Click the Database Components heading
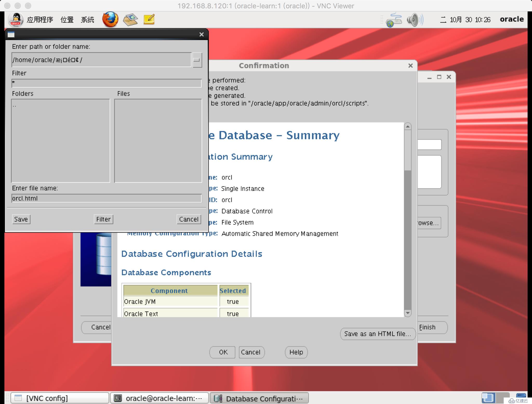This screenshot has height=404, width=532. [x=166, y=272]
